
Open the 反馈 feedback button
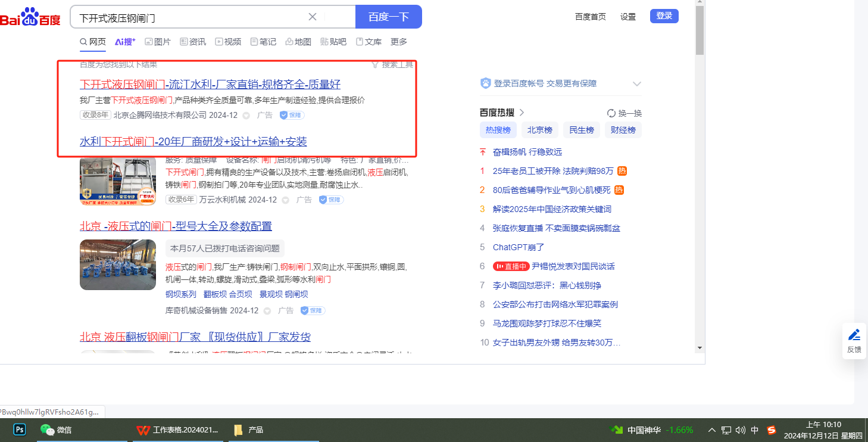pyautogui.click(x=854, y=341)
